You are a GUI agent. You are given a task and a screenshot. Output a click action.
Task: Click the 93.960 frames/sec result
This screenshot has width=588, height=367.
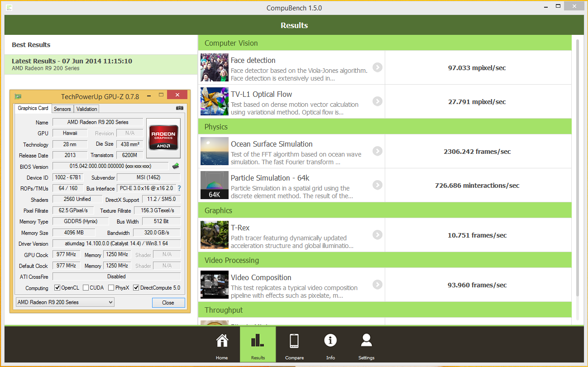(x=477, y=285)
